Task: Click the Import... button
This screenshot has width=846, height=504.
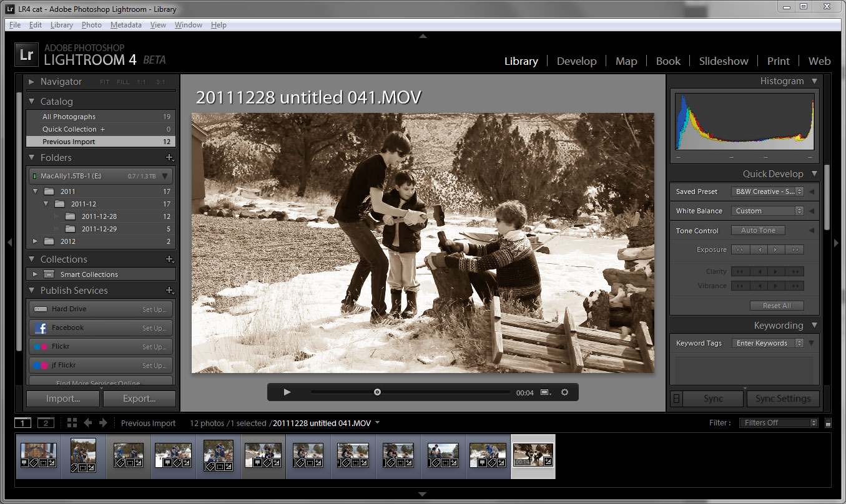Action: point(63,399)
